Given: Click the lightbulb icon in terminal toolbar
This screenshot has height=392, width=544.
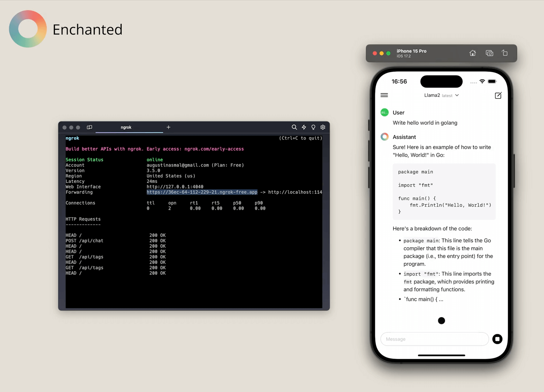Looking at the screenshot, I should pos(313,127).
